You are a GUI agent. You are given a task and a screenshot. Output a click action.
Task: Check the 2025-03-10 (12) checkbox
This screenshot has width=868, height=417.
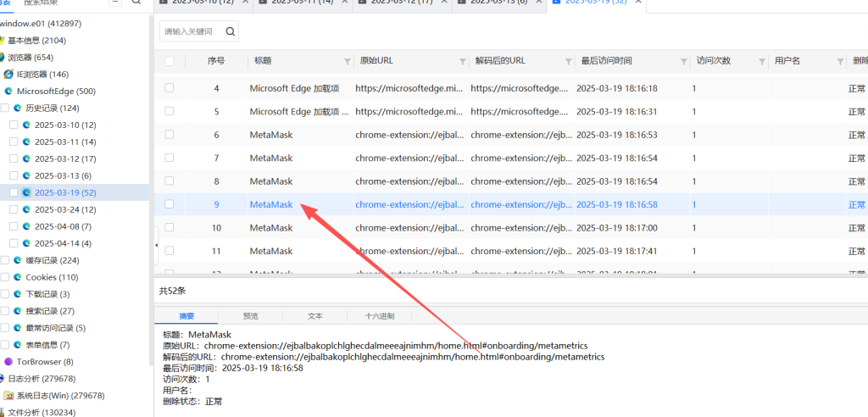(x=14, y=125)
